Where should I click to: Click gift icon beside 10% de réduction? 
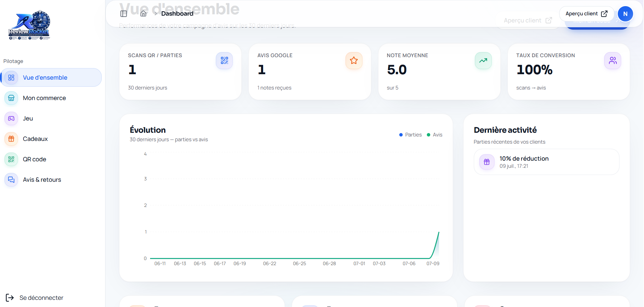click(x=487, y=162)
